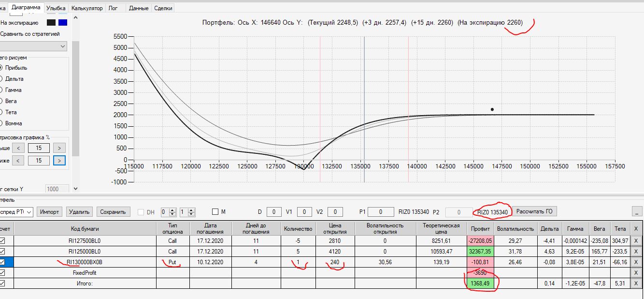Image resolution: width=644 pixels, height=299 pixels.
Task: Click the Импорт button
Action: 50,211
